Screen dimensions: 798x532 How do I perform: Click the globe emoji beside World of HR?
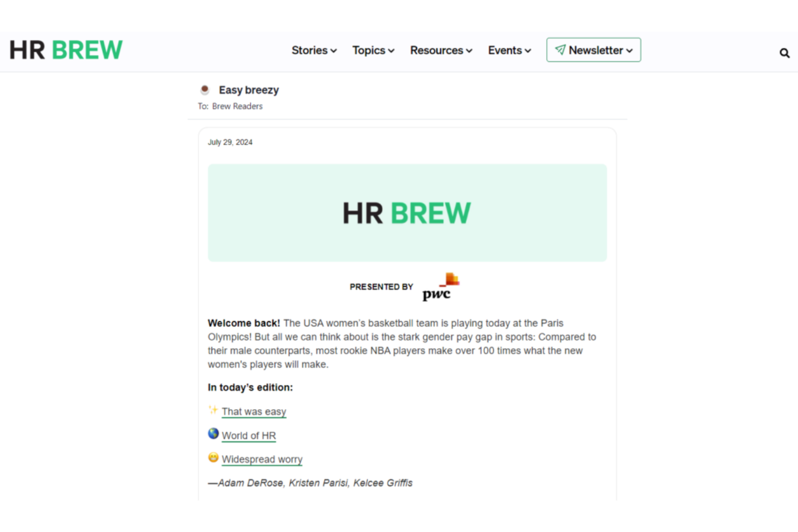click(x=214, y=433)
